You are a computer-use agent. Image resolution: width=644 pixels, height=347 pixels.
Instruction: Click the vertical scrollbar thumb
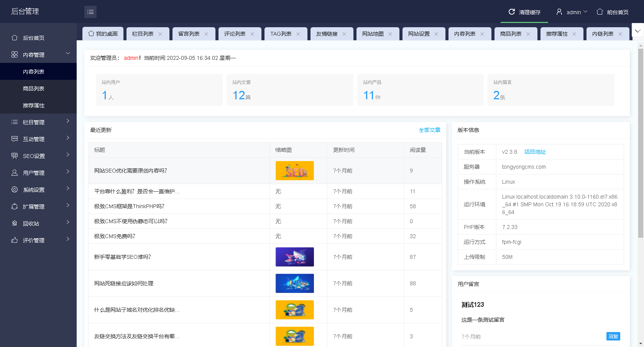[641, 143]
